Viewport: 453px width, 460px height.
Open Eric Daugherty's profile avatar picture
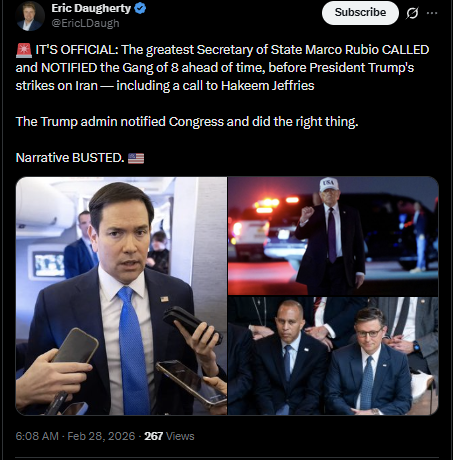[x=30, y=16]
